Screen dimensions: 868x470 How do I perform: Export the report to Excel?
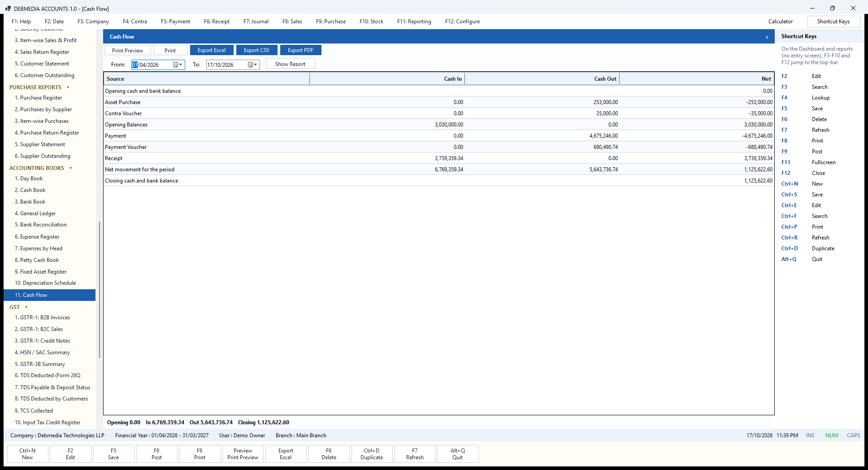212,50
